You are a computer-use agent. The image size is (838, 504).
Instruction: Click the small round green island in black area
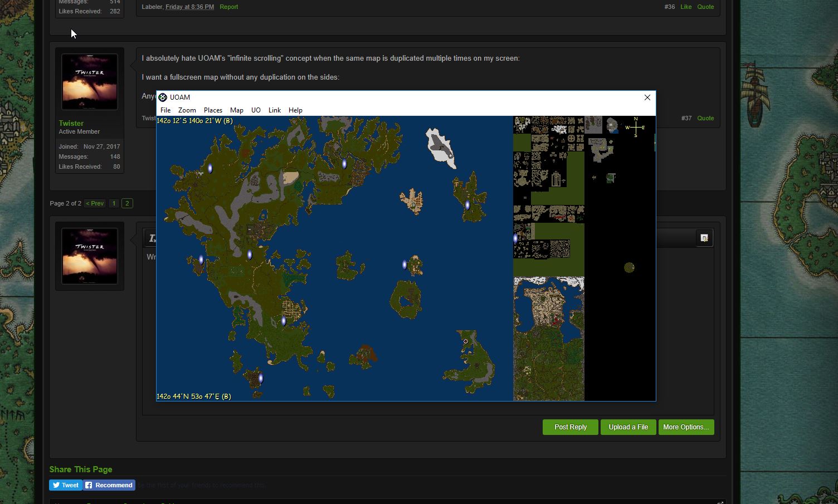click(629, 268)
